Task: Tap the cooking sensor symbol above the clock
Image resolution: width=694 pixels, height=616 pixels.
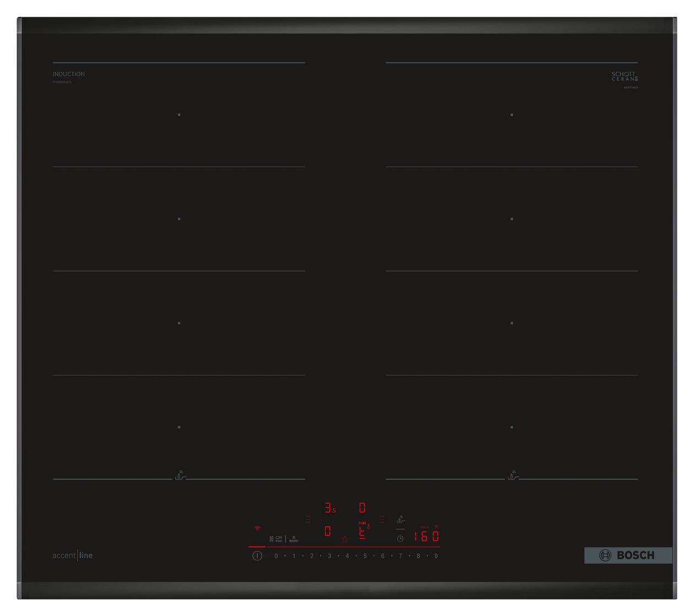Action: [x=400, y=520]
